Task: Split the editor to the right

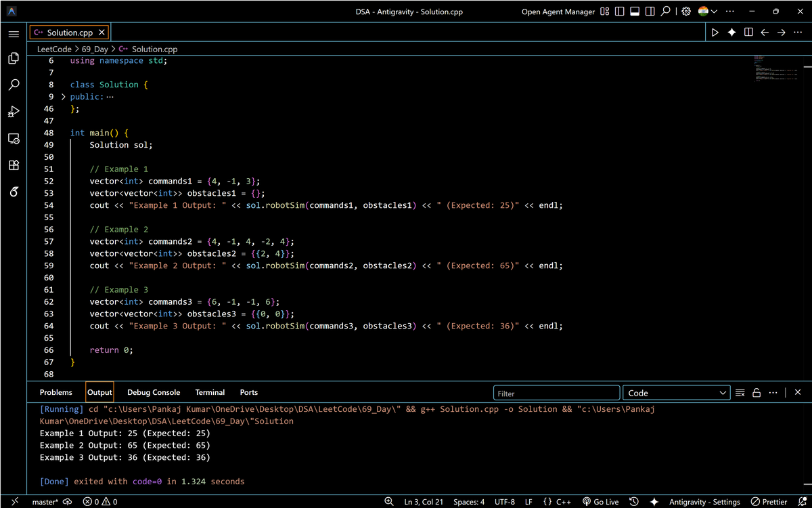Action: (748, 33)
